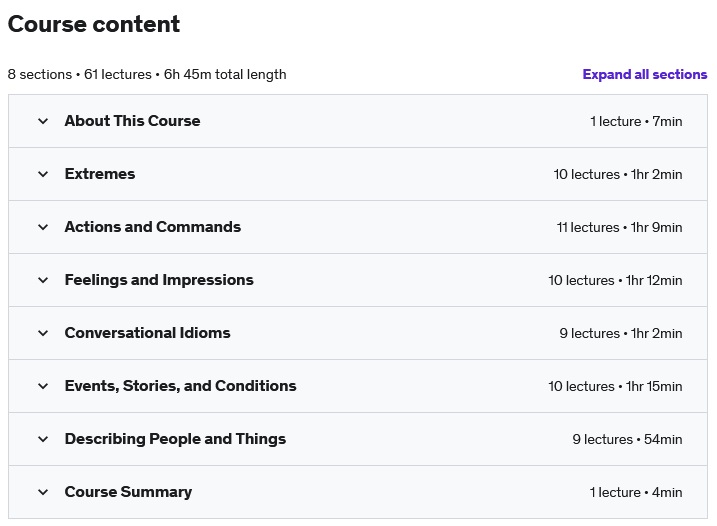717x526 pixels.
Task: Expand the About This Course section title
Action: click(132, 121)
